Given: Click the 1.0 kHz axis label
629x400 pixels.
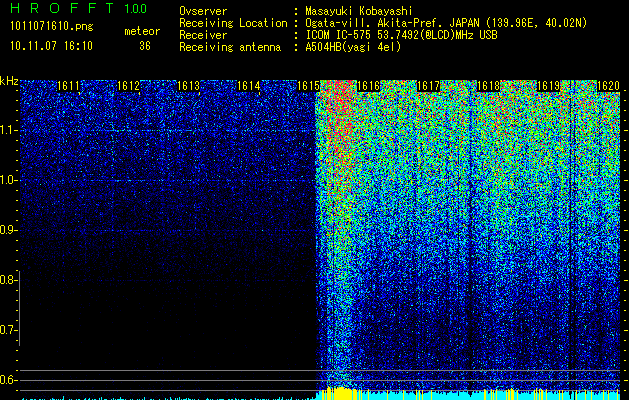Looking at the screenshot, I should click(7, 180).
